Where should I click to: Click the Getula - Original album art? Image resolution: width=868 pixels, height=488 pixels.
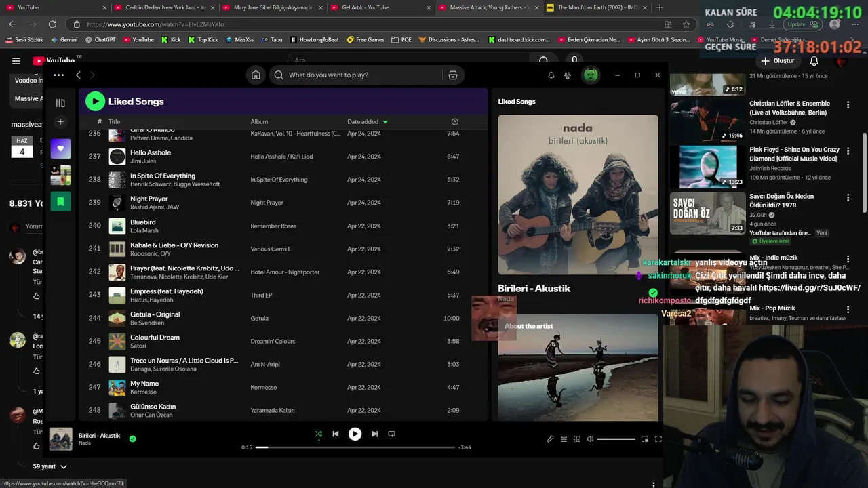[117, 318]
